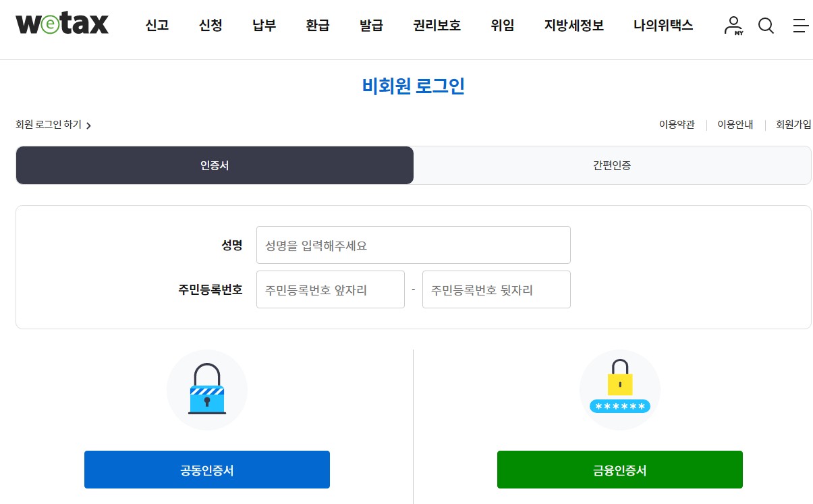Image resolution: width=813 pixels, height=504 pixels.
Task: Click the 성명 name input field
Action: tap(413, 245)
